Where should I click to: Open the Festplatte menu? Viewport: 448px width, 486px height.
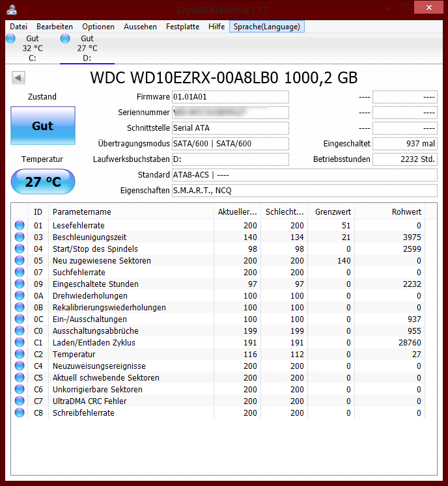coord(182,27)
